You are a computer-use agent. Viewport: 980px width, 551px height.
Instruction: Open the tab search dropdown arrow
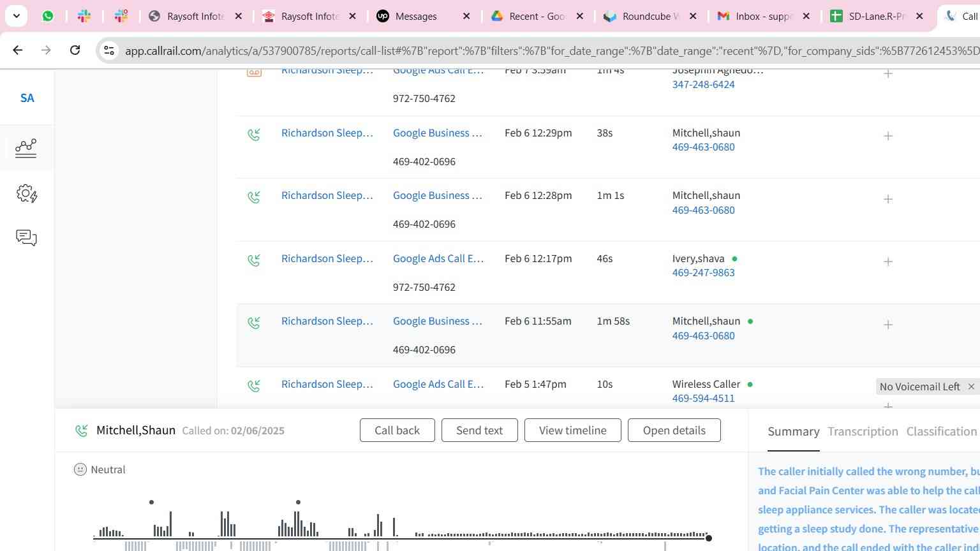point(16,16)
